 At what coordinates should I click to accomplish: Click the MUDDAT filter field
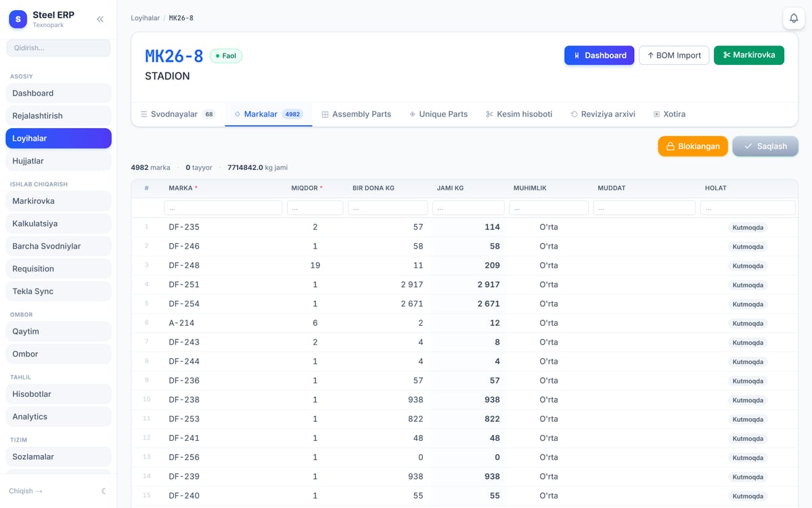[644, 208]
